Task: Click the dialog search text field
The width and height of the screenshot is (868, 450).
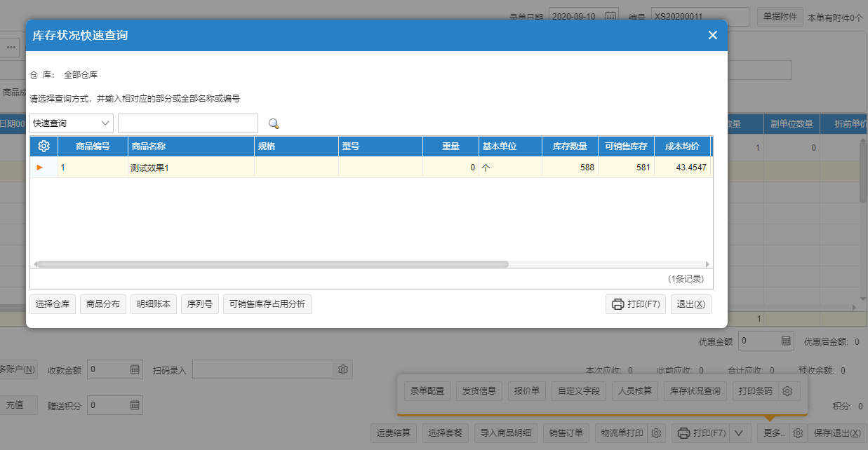Action: [188, 123]
